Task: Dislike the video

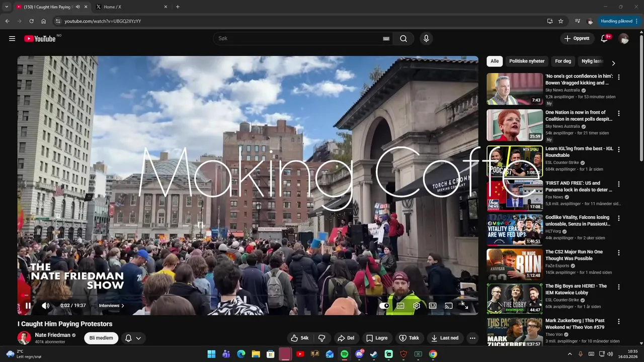Action: 322,338
